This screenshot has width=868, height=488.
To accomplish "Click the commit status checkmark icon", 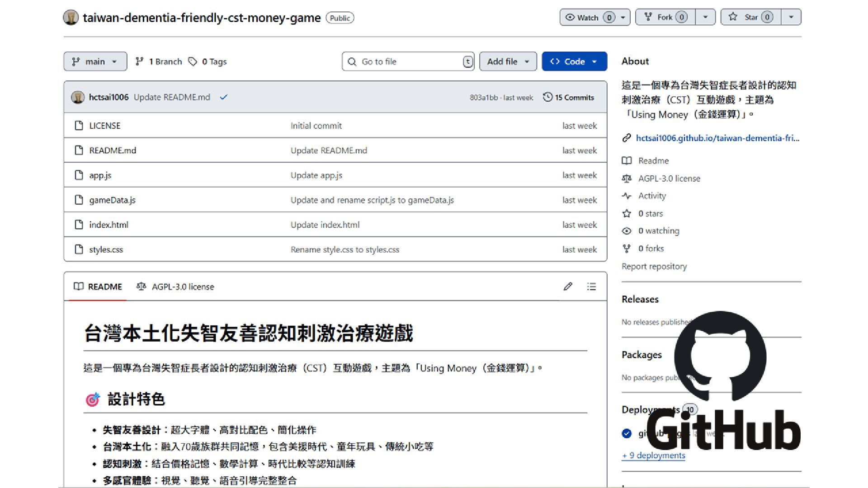I will 223,97.
